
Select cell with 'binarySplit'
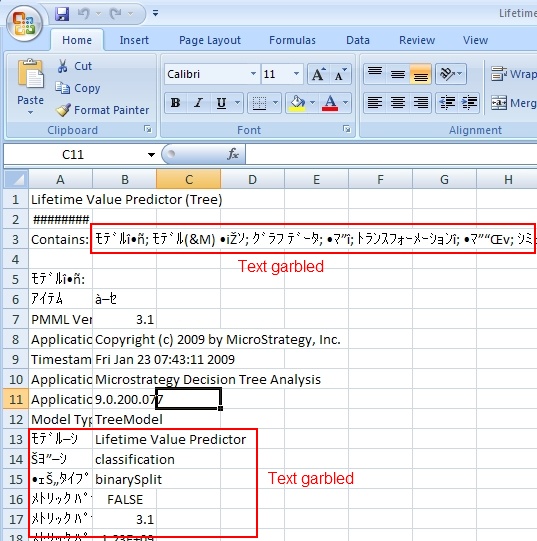click(x=124, y=480)
